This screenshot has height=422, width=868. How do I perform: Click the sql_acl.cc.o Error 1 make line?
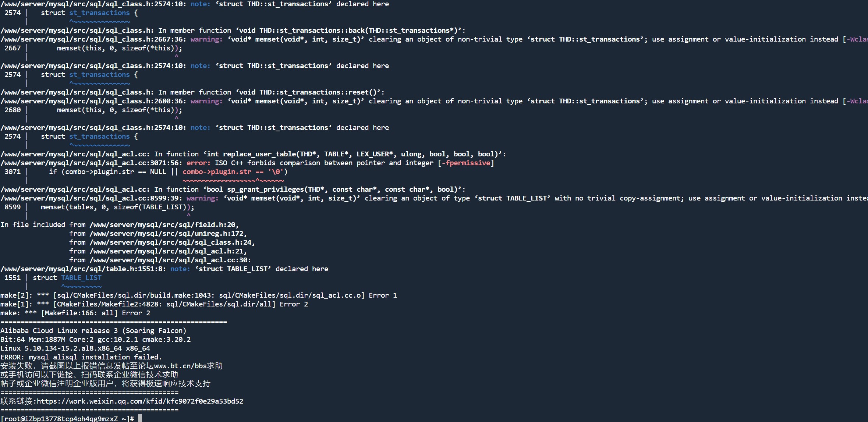pyautogui.click(x=199, y=295)
